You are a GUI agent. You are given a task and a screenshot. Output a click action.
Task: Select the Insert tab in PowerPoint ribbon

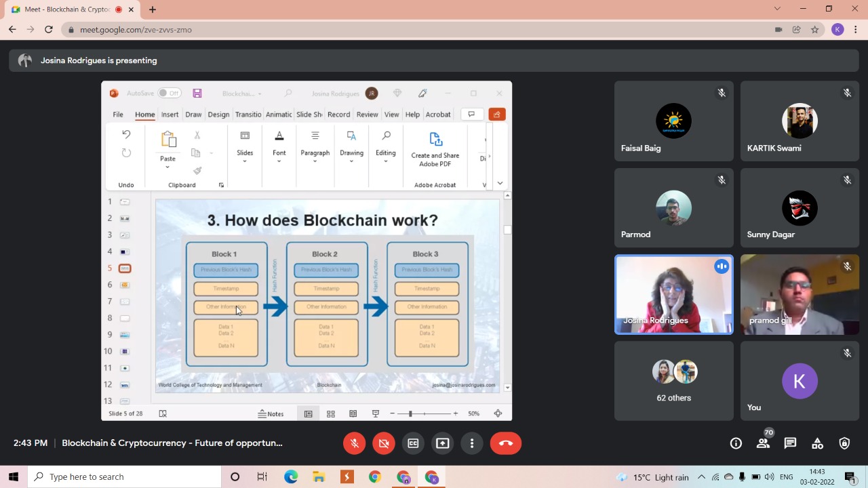[x=170, y=115]
